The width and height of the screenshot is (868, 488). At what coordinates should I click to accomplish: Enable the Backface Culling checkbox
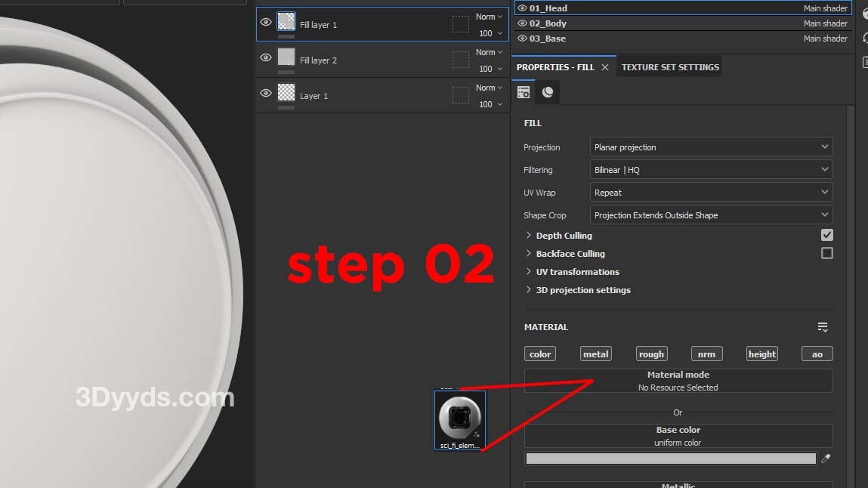click(826, 254)
